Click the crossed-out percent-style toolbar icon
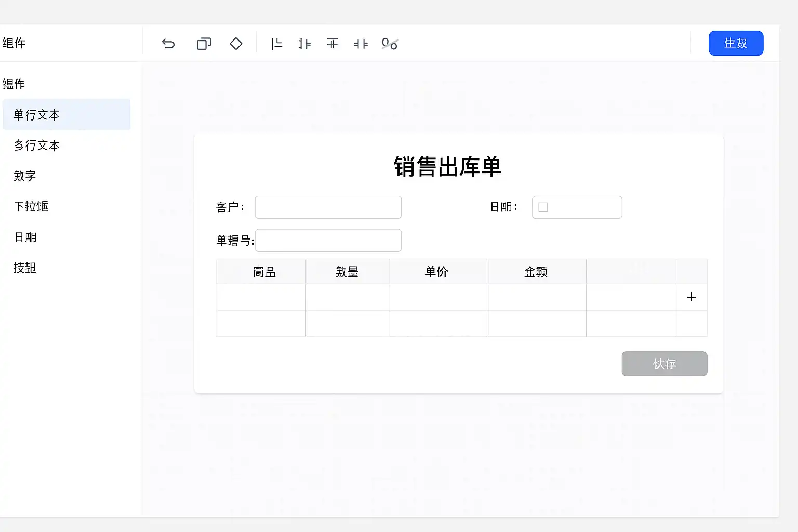Viewport: 798px width, 532px height. 390,44
